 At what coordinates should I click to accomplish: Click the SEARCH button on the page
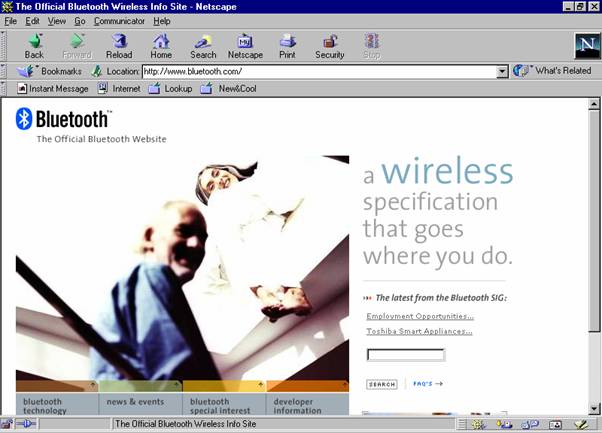click(x=382, y=384)
